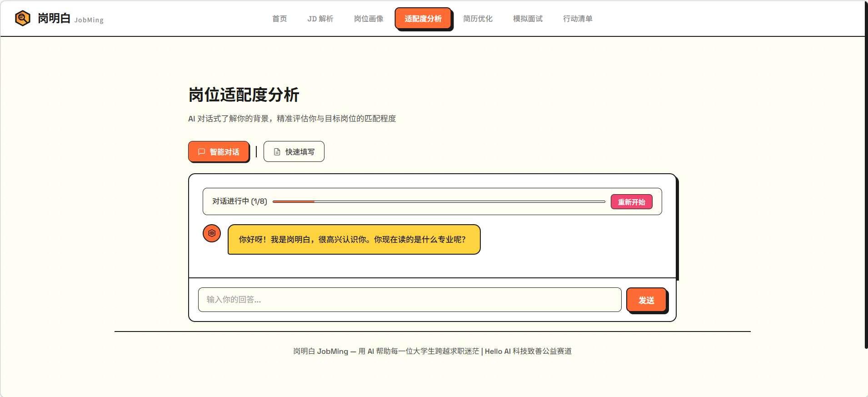Open the 模拟面试 page
The image size is (868, 397).
[528, 19]
